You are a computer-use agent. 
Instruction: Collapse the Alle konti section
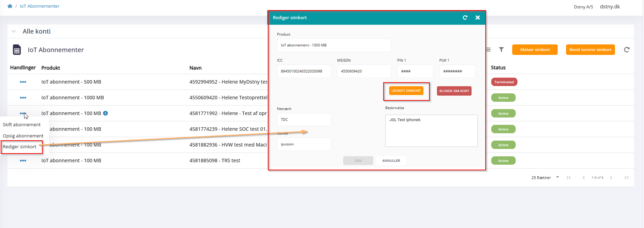(x=14, y=31)
